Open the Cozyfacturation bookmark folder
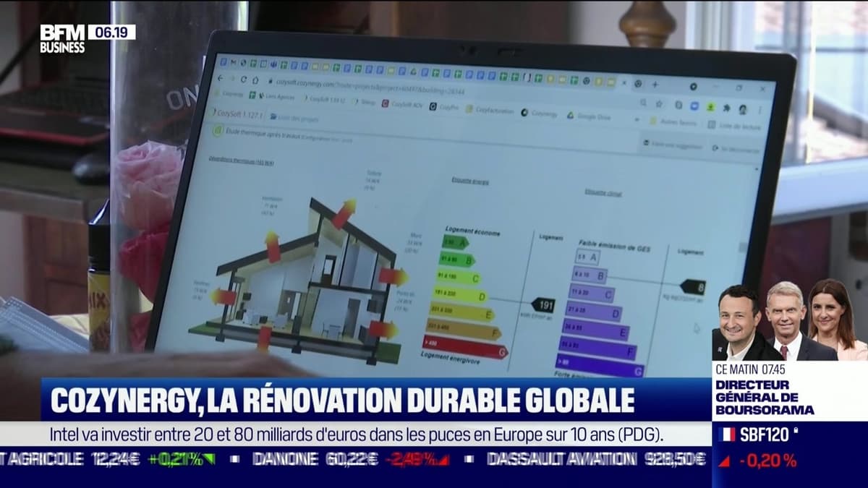Screen dimensions: 868x488 pyautogui.click(x=490, y=110)
